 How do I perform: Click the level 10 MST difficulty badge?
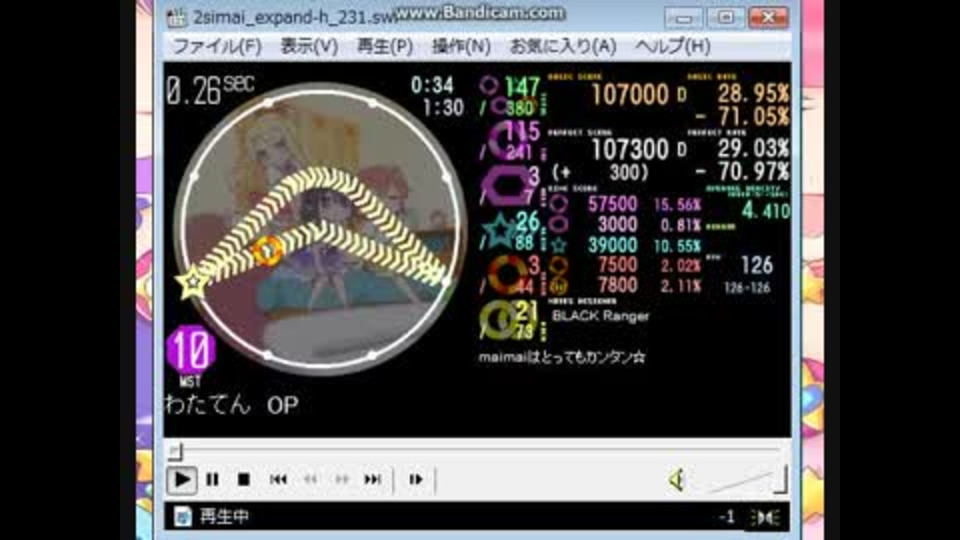[x=191, y=351]
